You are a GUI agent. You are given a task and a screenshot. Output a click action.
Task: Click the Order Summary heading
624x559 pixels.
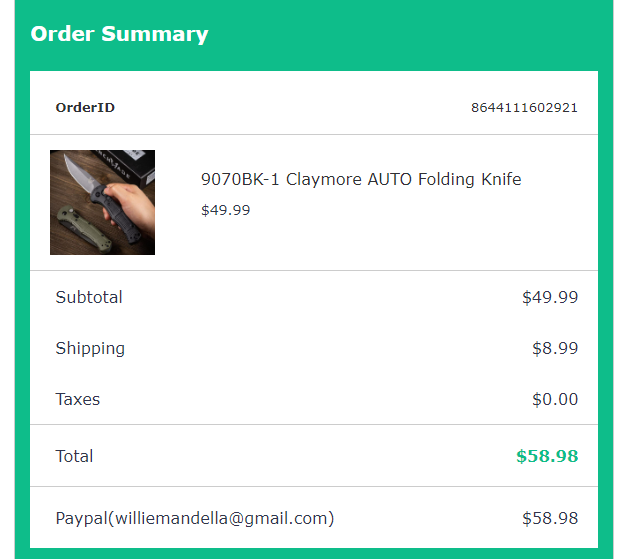click(x=119, y=34)
